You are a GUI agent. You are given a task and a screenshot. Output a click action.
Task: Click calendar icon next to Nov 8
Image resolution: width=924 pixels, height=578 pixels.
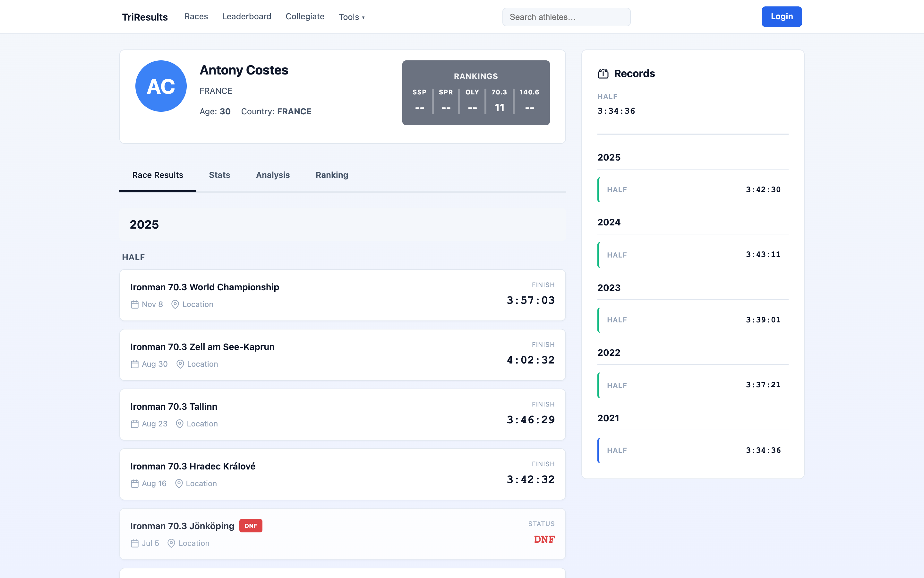click(x=134, y=304)
